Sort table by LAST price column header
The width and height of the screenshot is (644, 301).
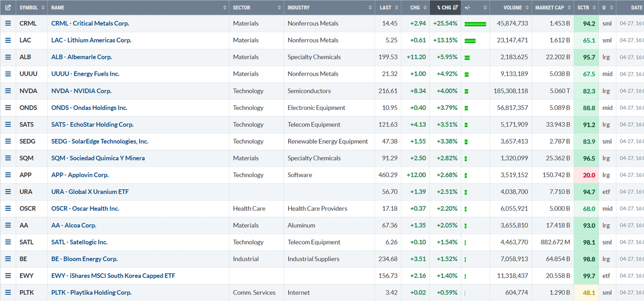(388, 8)
